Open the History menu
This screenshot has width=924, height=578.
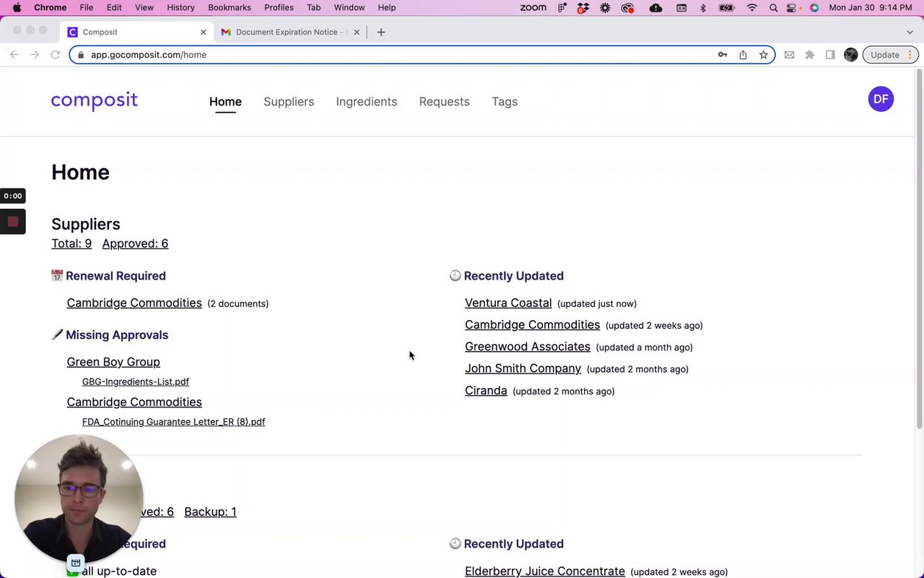click(x=180, y=7)
